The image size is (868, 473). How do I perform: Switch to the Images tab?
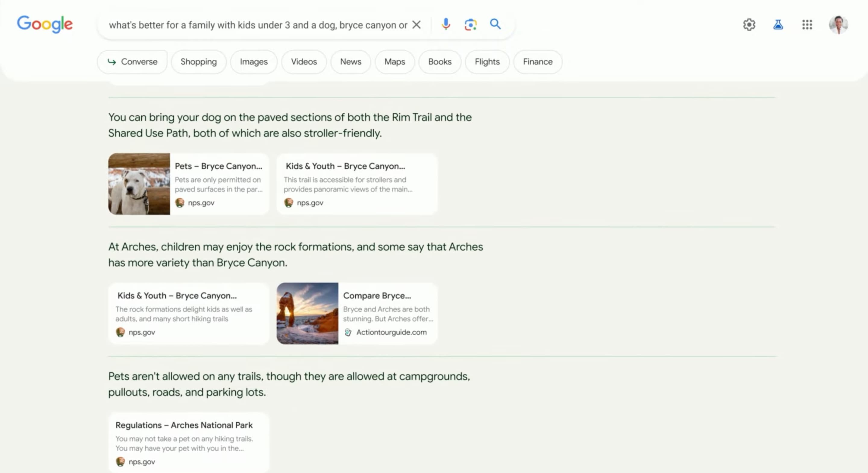coord(253,62)
